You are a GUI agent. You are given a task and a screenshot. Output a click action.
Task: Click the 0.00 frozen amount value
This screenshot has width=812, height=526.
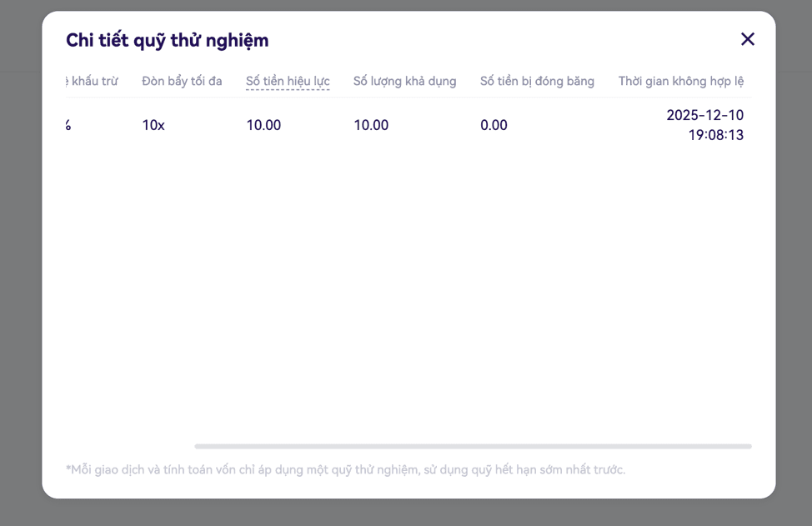pyautogui.click(x=494, y=126)
